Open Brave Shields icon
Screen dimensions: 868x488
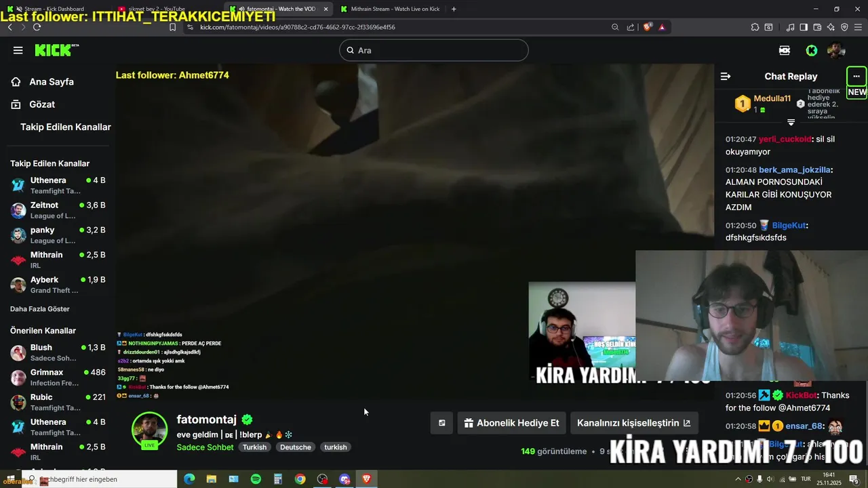click(648, 27)
